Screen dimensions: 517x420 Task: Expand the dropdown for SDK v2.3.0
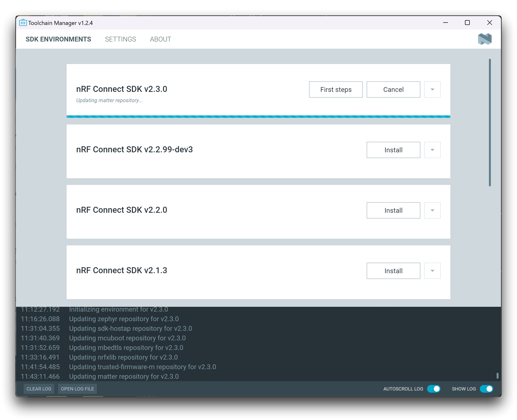(432, 89)
